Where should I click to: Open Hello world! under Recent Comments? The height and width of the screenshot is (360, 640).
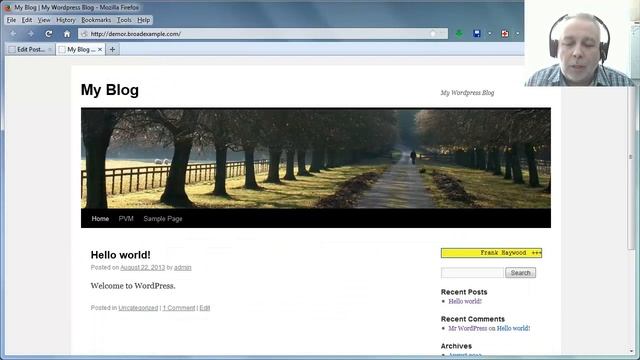(x=513, y=328)
